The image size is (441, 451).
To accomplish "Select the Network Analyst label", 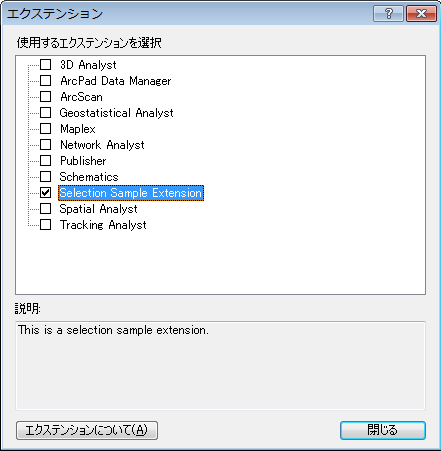I will 102,145.
